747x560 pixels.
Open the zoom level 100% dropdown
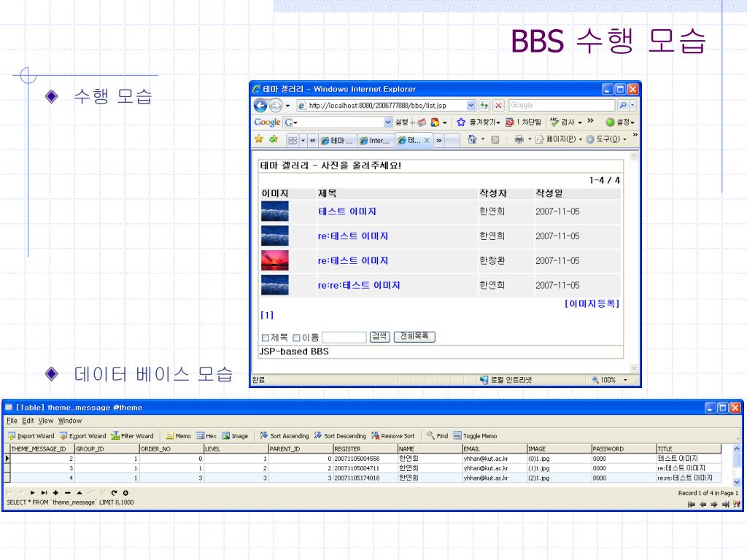625,380
